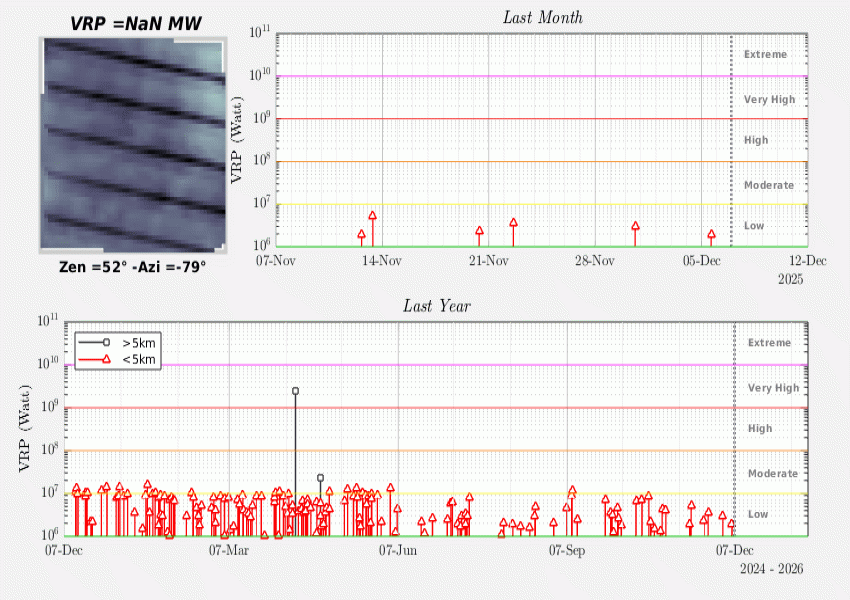The image size is (850, 600).
Task: Click the red triangle marker just after 21-Nov
Action: (x=513, y=223)
